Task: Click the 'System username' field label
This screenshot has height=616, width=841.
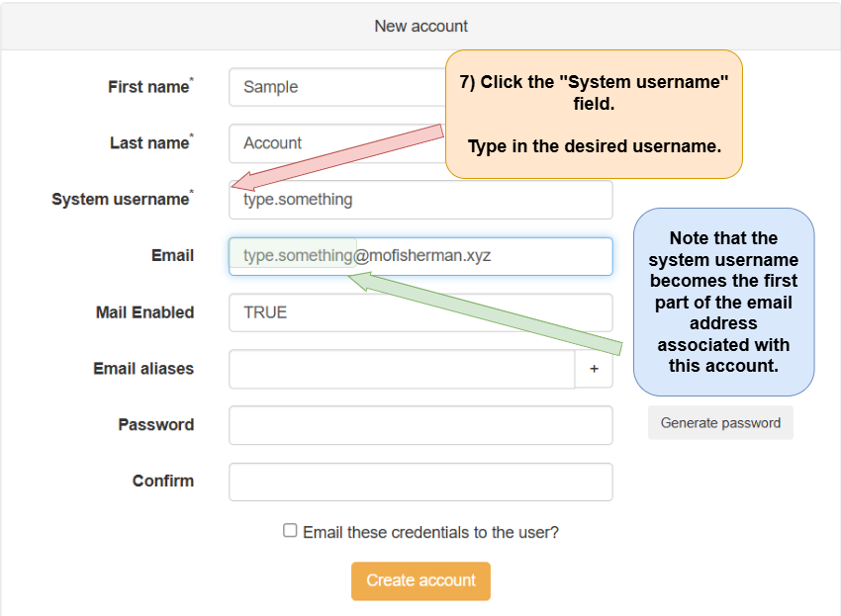Action: (x=120, y=200)
